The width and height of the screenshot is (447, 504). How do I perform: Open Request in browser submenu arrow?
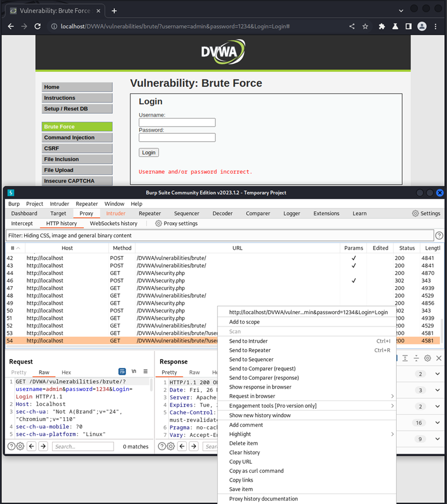coord(392,396)
